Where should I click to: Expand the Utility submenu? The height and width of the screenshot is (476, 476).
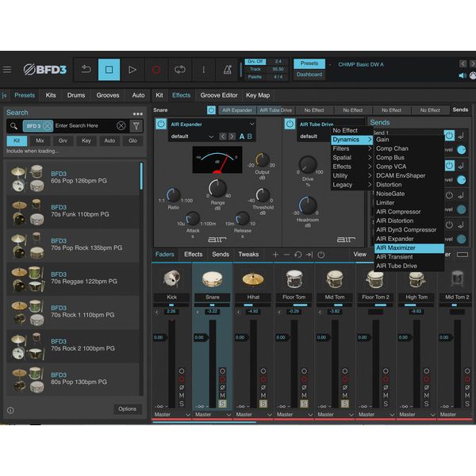tap(351, 175)
